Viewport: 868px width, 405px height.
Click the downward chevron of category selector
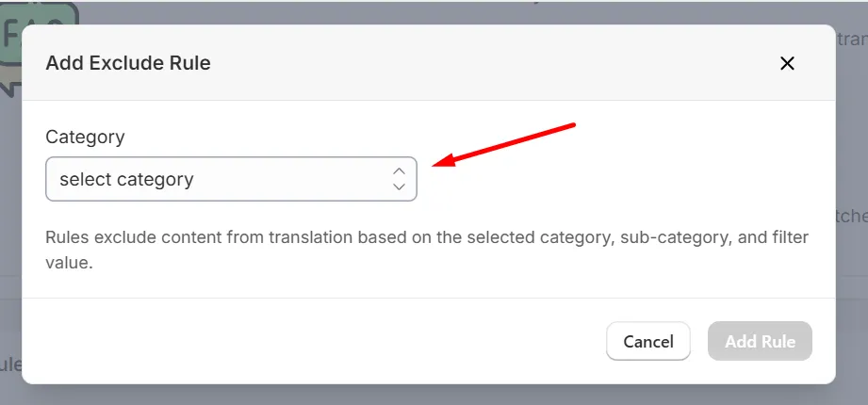(x=399, y=186)
